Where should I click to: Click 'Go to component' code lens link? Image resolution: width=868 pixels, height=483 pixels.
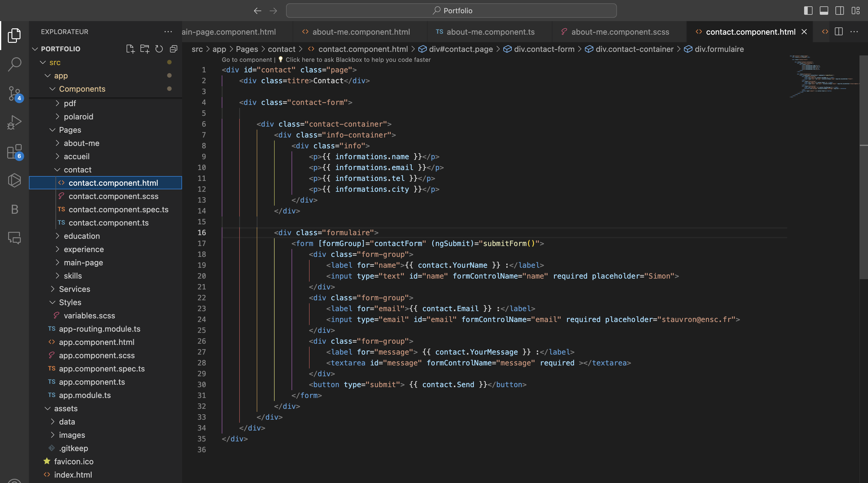247,60
